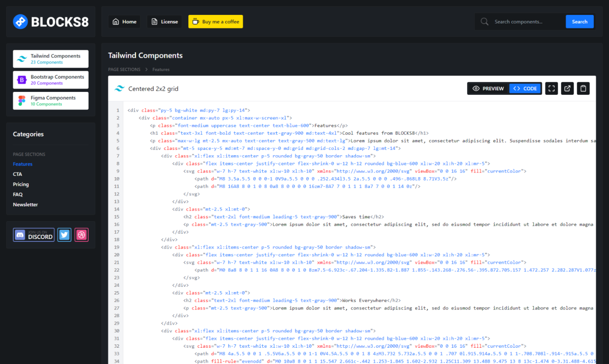
Task: Click the Join us on Discord badge
Action: [33, 234]
